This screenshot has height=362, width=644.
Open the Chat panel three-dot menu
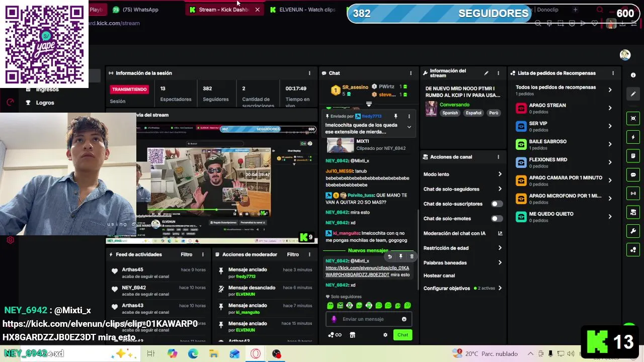pyautogui.click(x=411, y=73)
